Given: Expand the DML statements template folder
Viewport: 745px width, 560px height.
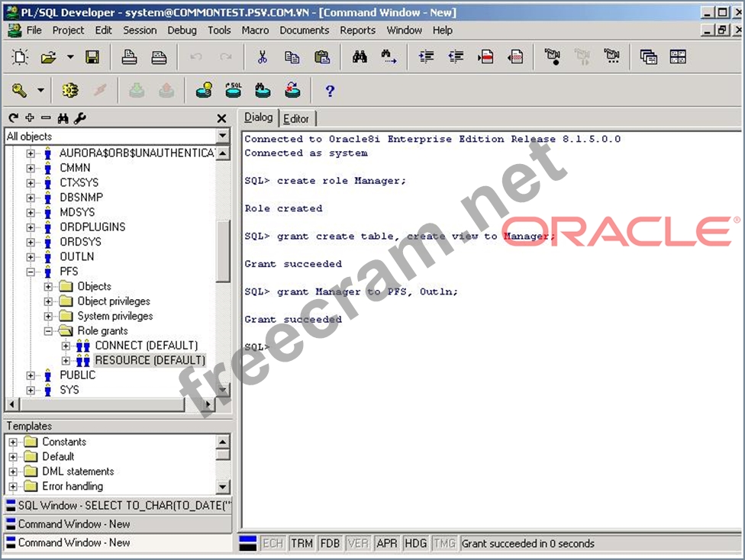Looking at the screenshot, I should click(13, 471).
